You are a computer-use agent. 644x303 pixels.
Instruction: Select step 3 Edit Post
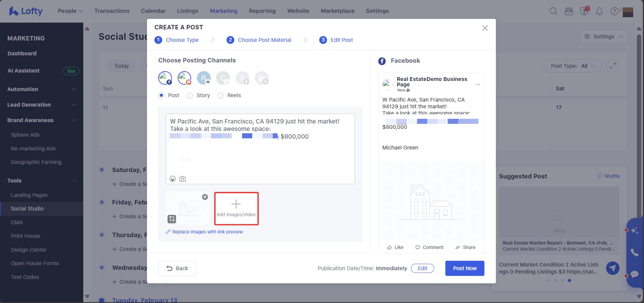pos(336,40)
